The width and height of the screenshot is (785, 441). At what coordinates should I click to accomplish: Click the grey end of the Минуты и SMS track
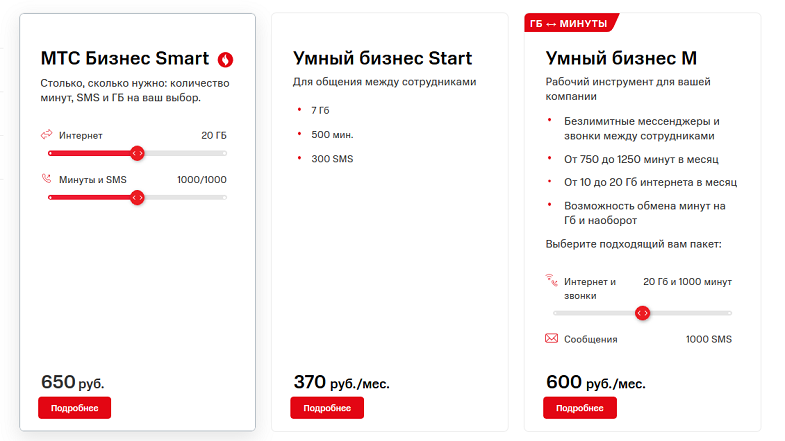(x=223, y=198)
